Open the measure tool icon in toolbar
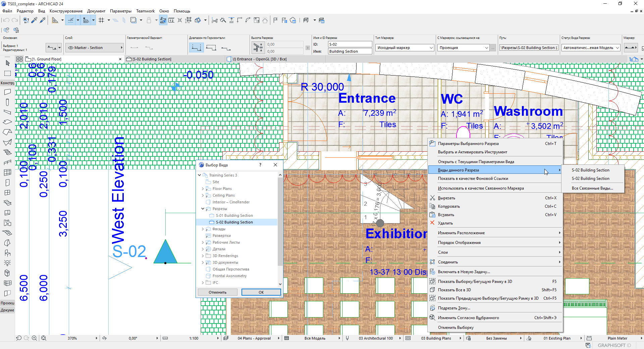The width and height of the screenshot is (644, 349). tap(171, 20)
